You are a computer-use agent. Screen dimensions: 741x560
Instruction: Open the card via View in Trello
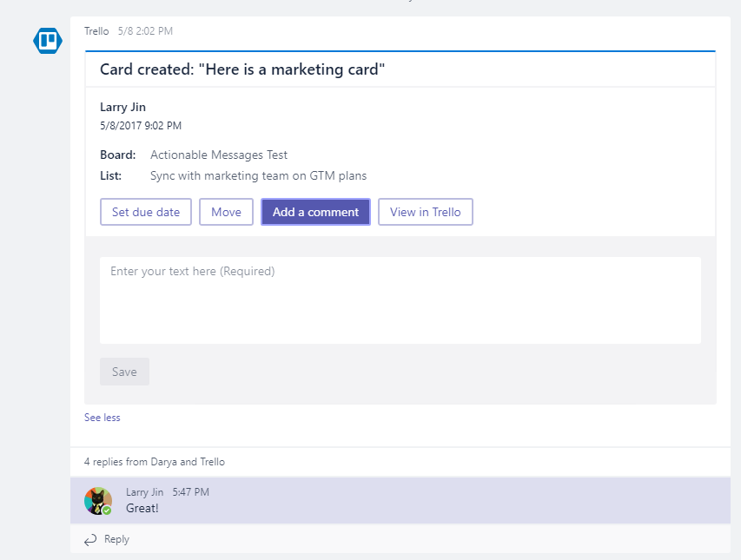(x=425, y=212)
